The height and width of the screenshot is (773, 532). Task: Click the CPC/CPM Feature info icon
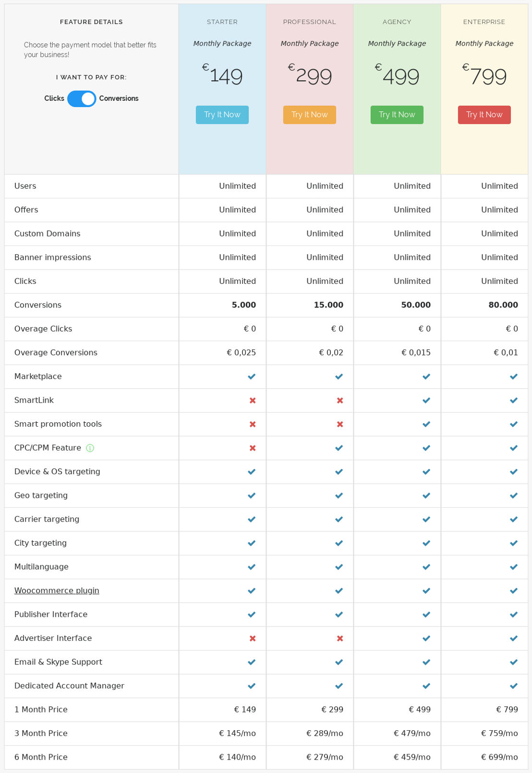pyautogui.click(x=90, y=448)
